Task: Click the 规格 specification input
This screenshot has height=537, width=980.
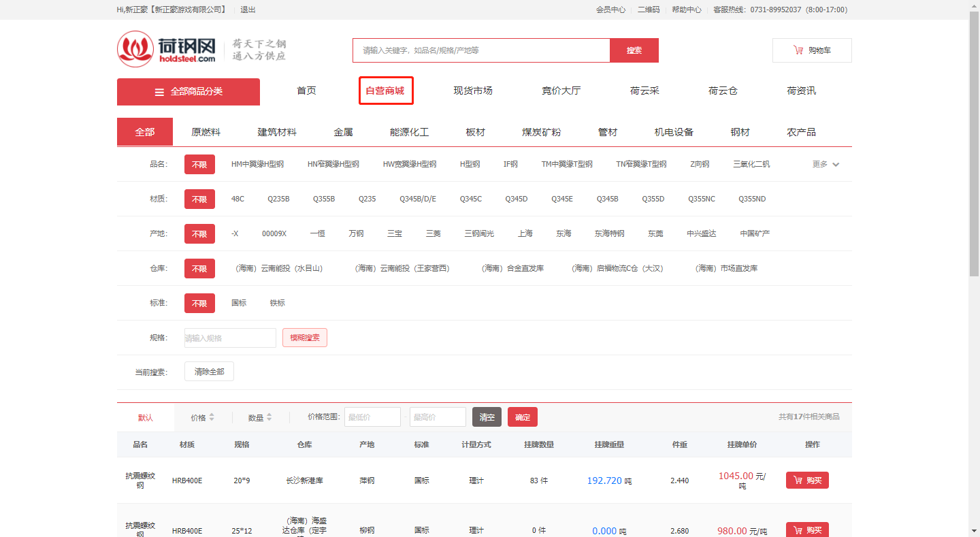Action: [x=230, y=338]
